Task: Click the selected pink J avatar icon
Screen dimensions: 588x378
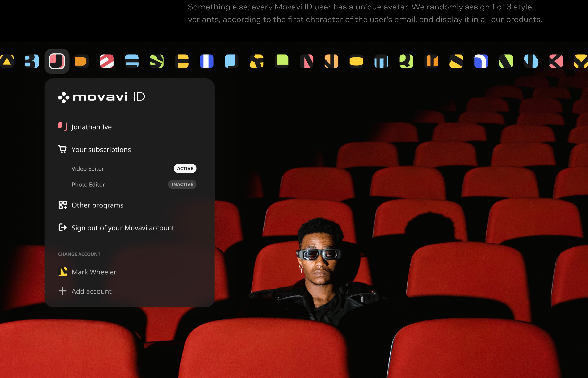Action: point(57,61)
